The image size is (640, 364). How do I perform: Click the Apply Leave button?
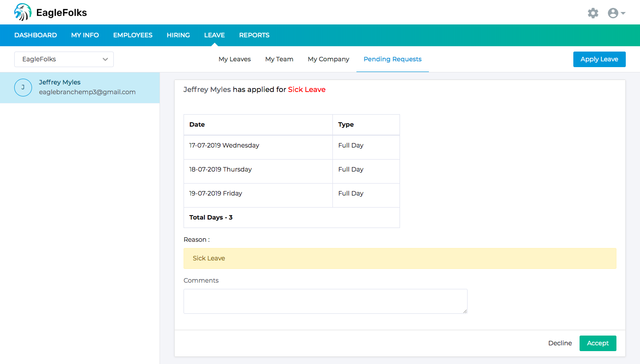click(599, 59)
